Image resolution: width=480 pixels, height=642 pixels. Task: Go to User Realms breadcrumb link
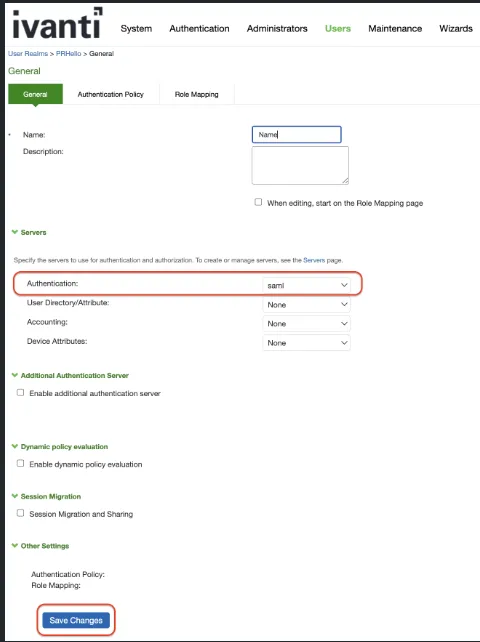tap(28, 54)
